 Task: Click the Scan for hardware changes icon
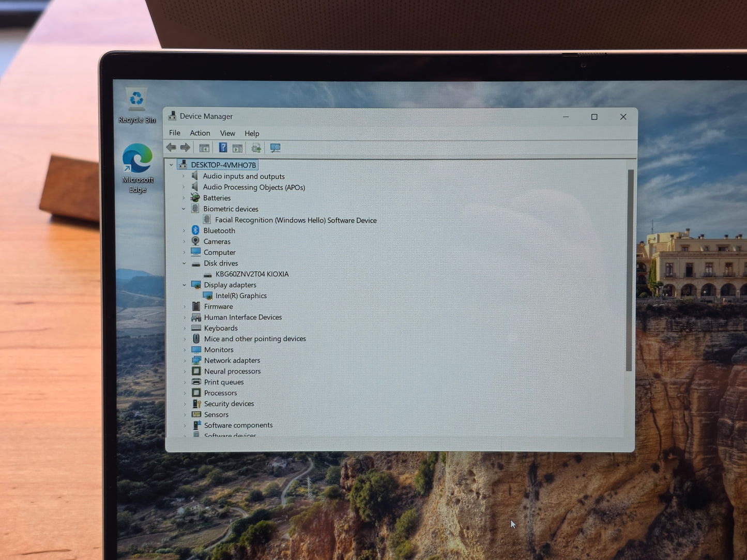(x=275, y=149)
